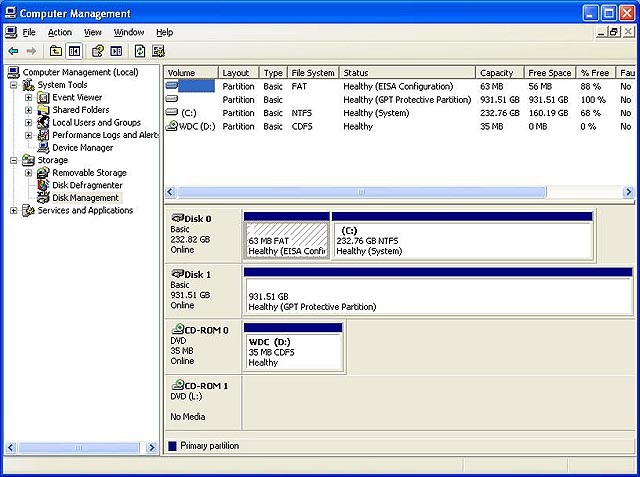Expand Services and Applications node
640x477 pixels.
(14, 211)
